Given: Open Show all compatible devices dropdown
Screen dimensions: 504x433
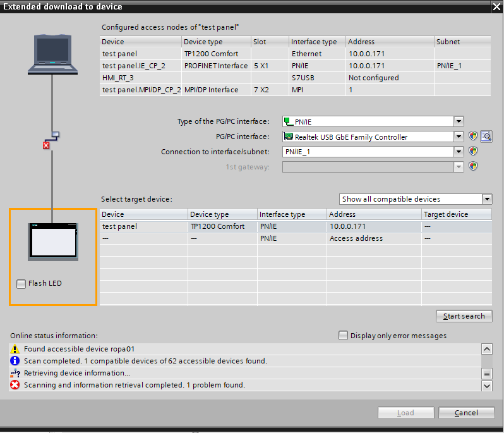Looking at the screenshot, I should click(x=486, y=199).
